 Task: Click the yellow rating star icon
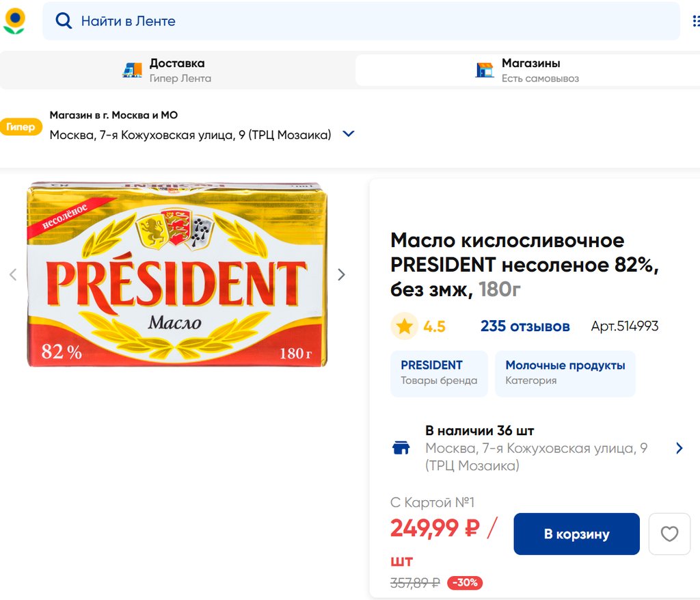tap(404, 326)
